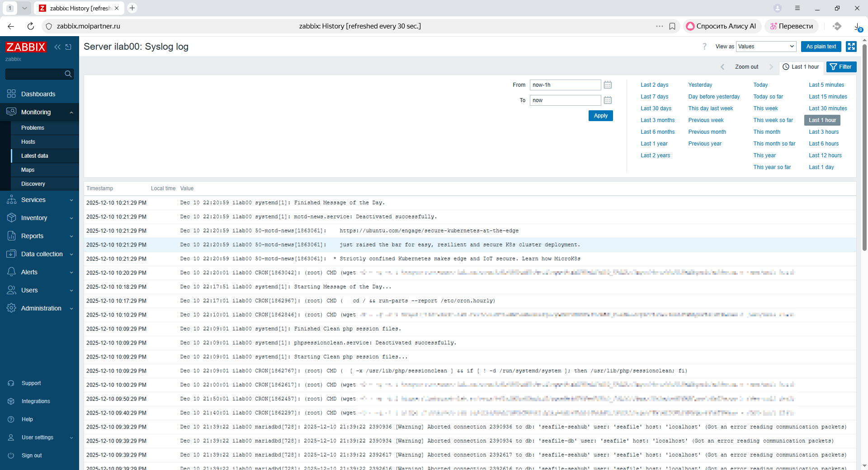This screenshot has height=470, width=868.
Task: Toggle the Last 1 hour time selector
Action: click(801, 66)
